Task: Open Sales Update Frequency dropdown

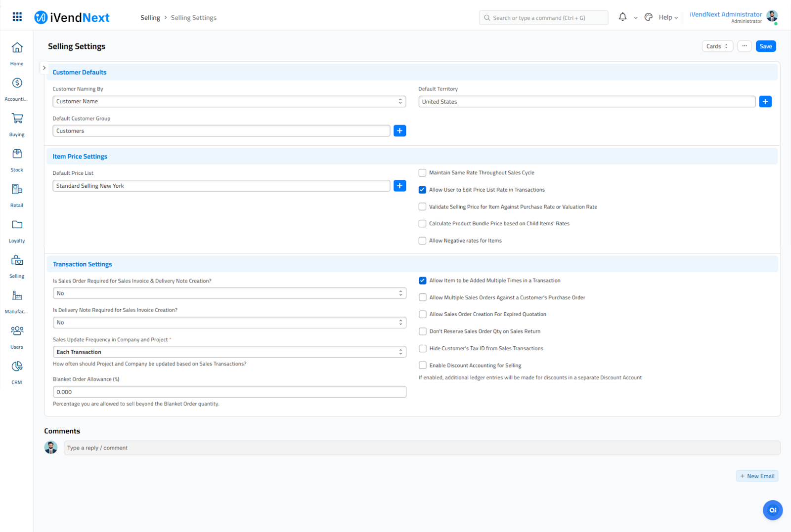Action: click(229, 352)
